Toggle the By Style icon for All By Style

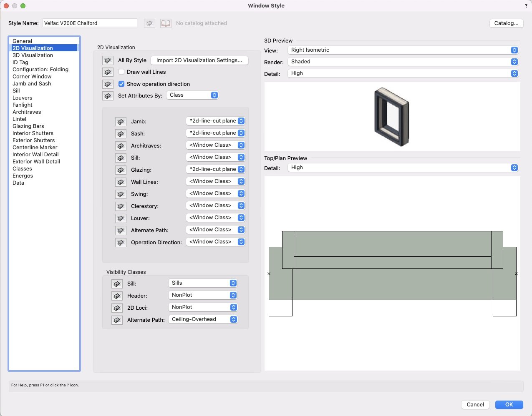click(x=108, y=60)
